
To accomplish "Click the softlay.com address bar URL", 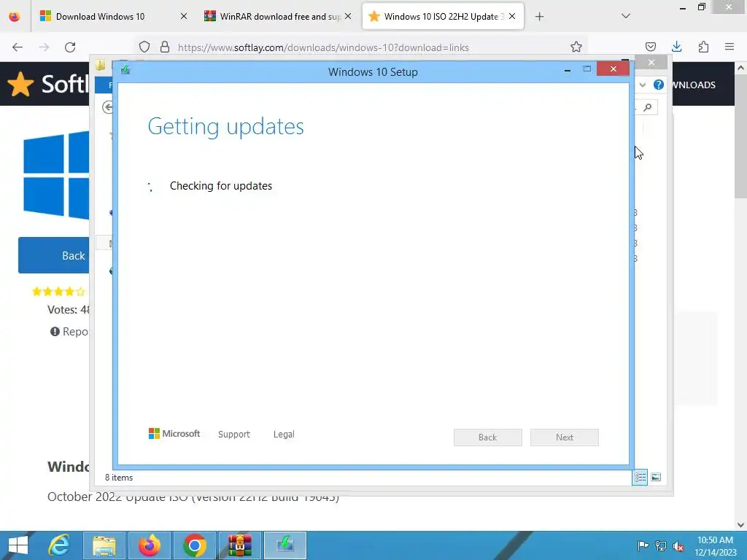I will click(x=323, y=47).
